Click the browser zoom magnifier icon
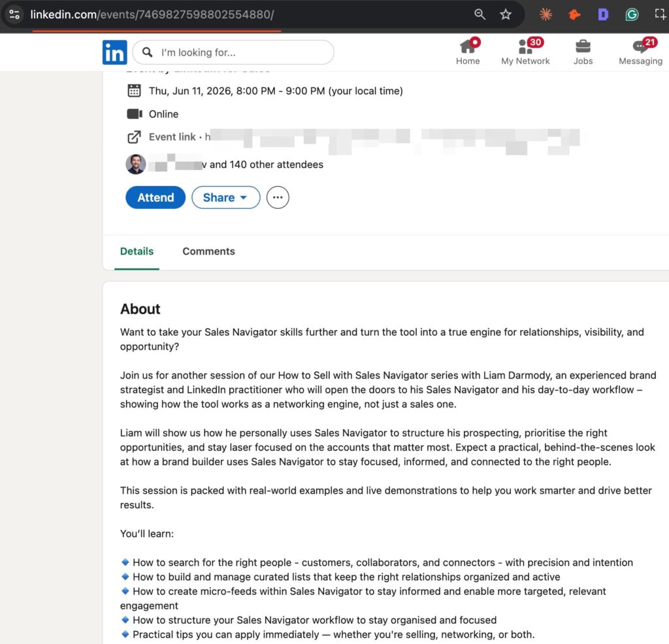 point(480,14)
